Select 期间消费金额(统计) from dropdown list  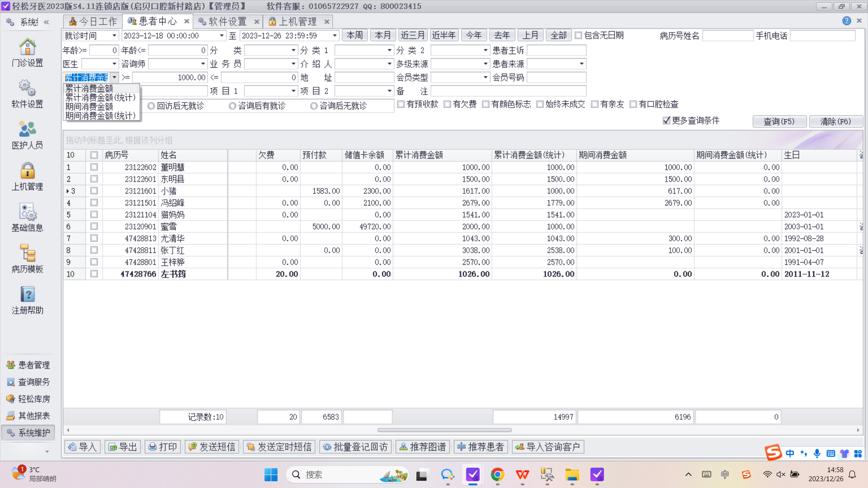(x=100, y=116)
